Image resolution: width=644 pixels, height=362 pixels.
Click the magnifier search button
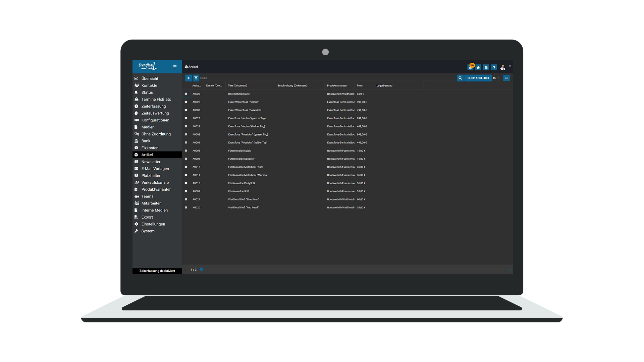tap(460, 78)
